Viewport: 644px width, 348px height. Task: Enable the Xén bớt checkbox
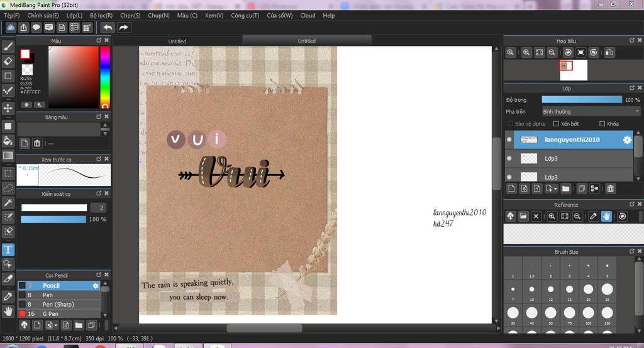click(556, 124)
